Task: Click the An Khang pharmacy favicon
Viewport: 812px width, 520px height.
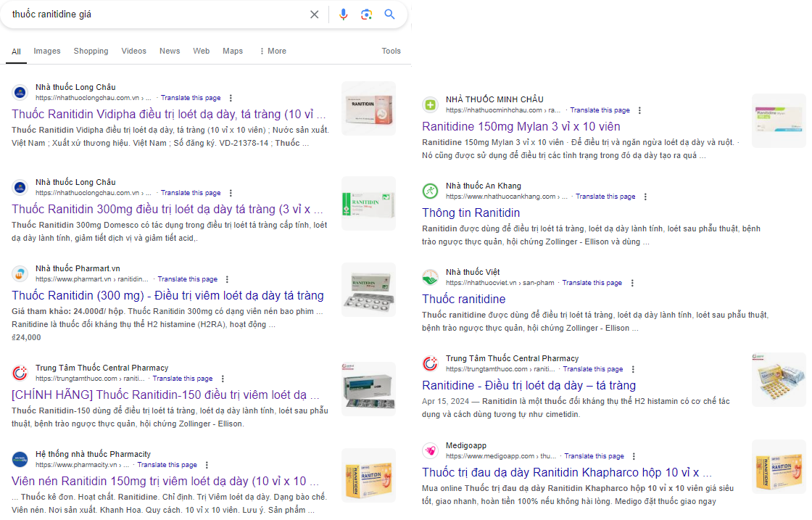Action: (430, 191)
